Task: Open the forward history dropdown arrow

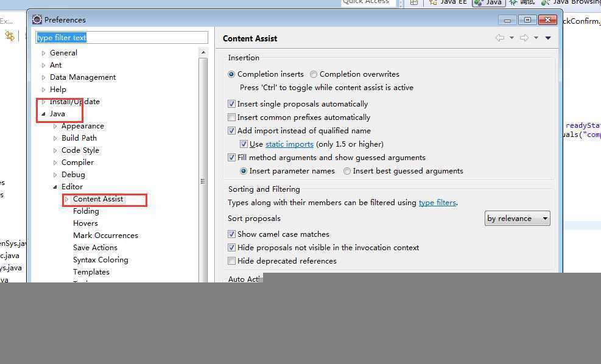Action: pos(536,38)
